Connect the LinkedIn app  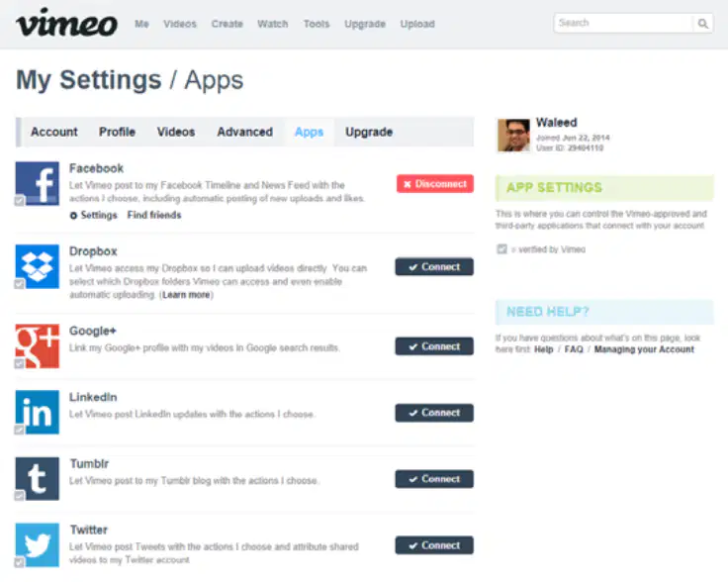tap(434, 413)
